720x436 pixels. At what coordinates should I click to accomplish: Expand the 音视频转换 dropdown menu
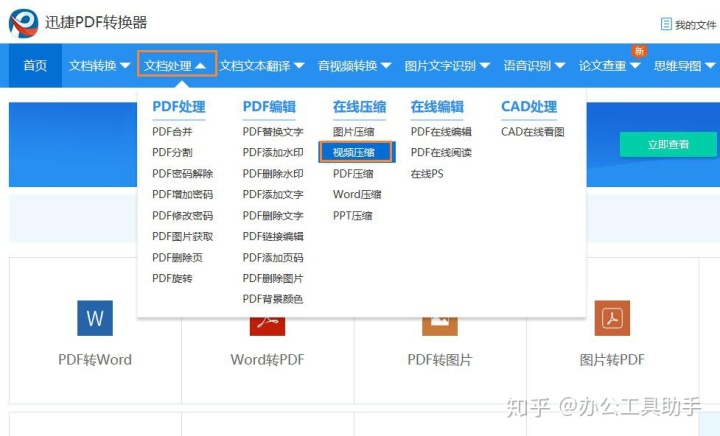coord(354,66)
